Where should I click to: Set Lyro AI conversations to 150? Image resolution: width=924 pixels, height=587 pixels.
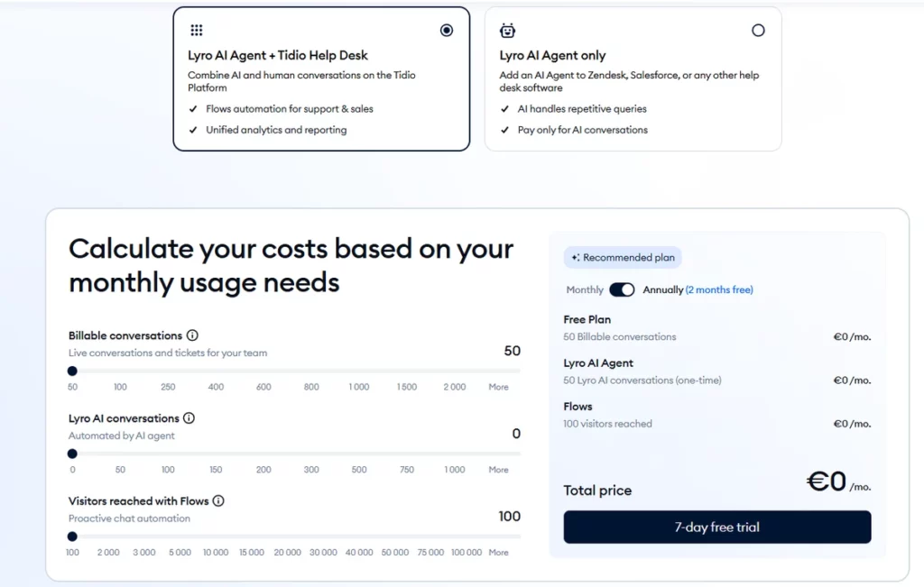tap(216, 469)
